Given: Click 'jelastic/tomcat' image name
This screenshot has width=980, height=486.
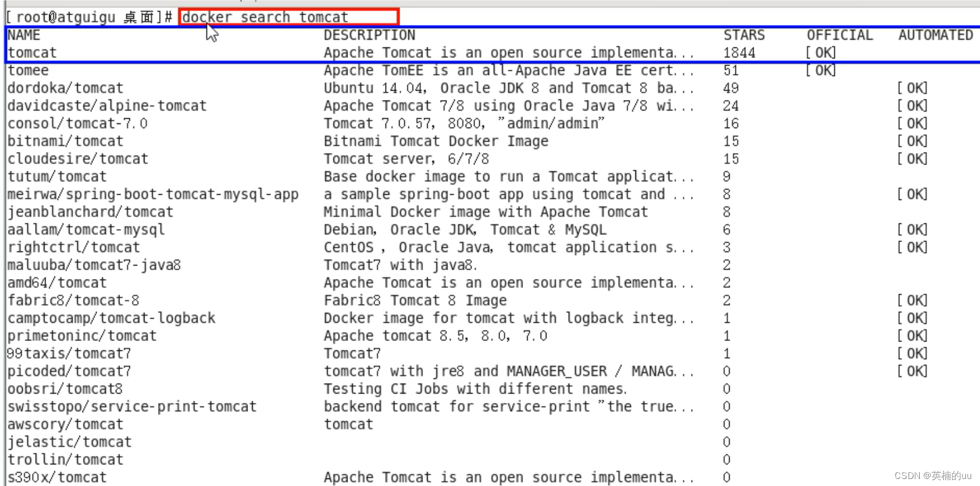Looking at the screenshot, I should click(70, 442).
